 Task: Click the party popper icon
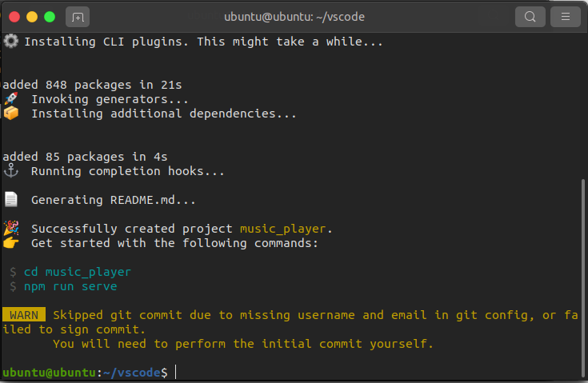point(10,229)
